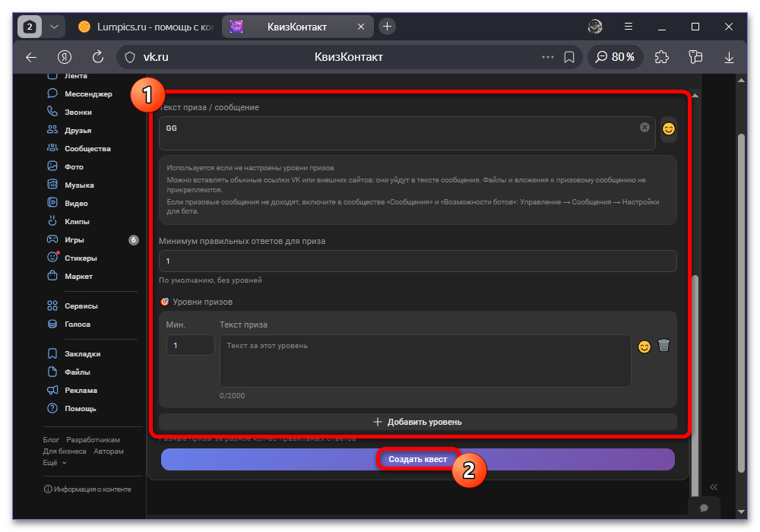Switch to КвизКонтакт tab
Screen dimensions: 760x532
[296, 27]
